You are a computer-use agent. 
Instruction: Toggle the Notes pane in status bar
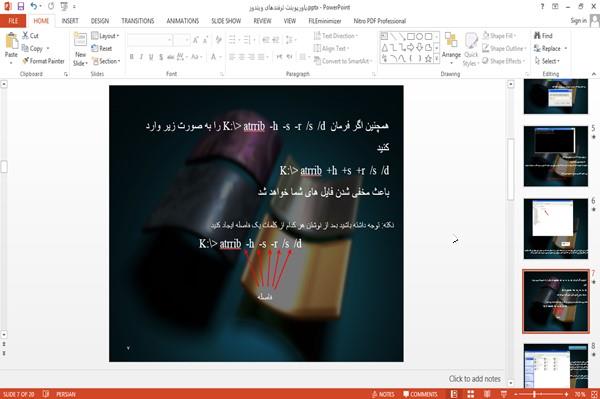(x=383, y=394)
